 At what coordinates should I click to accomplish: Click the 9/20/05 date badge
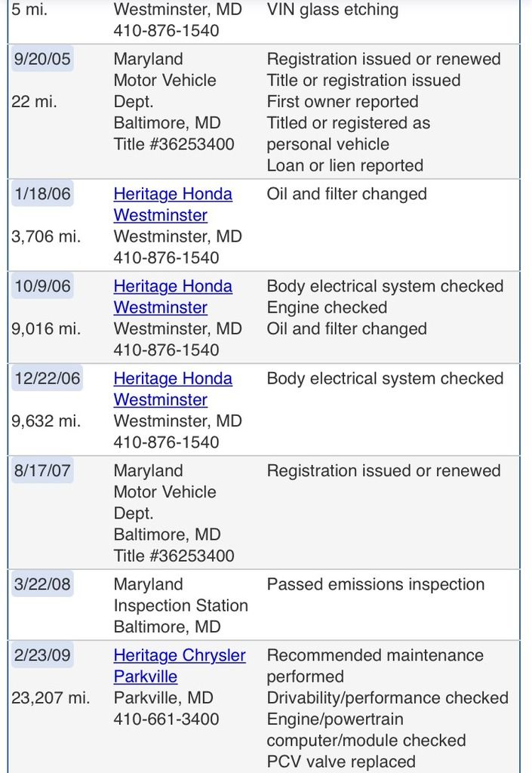coord(42,59)
